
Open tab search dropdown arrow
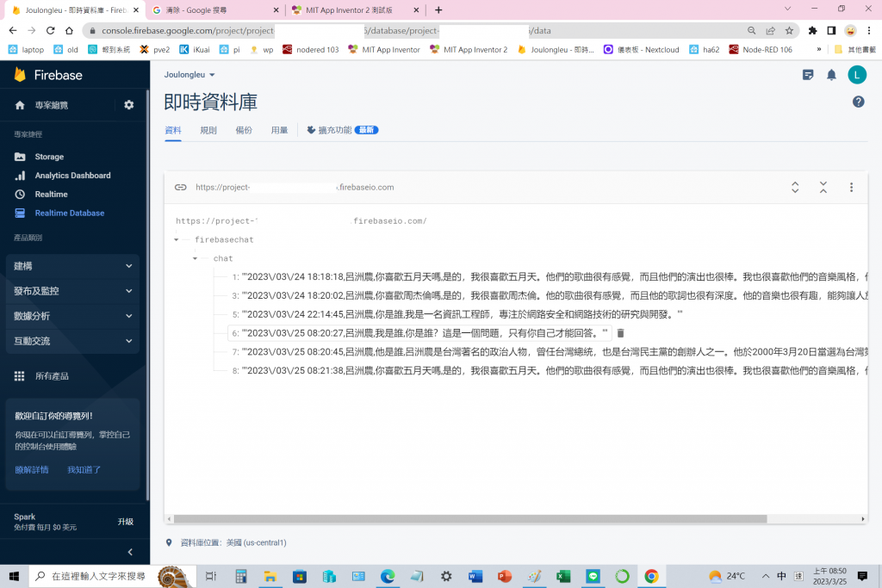pos(787,9)
